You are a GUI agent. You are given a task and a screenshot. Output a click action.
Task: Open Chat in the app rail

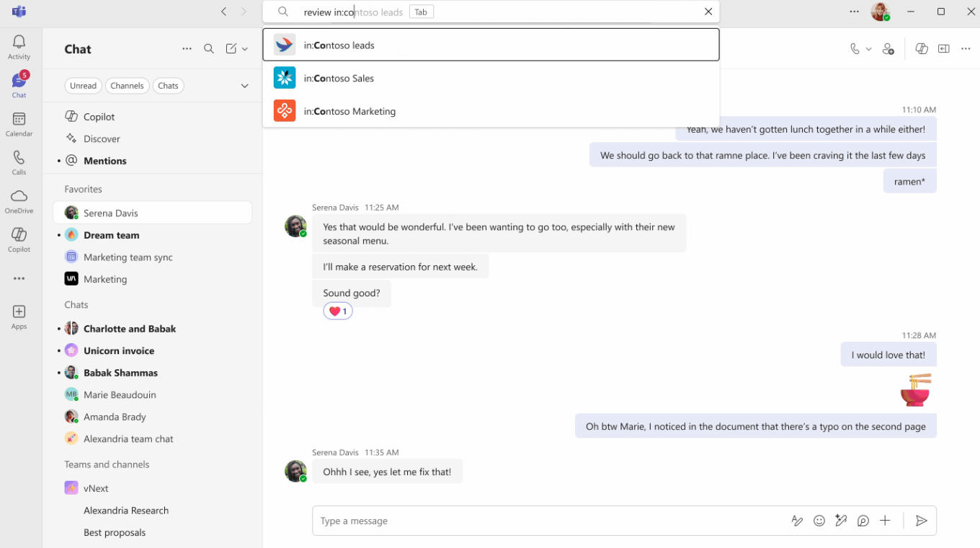pyautogui.click(x=19, y=85)
